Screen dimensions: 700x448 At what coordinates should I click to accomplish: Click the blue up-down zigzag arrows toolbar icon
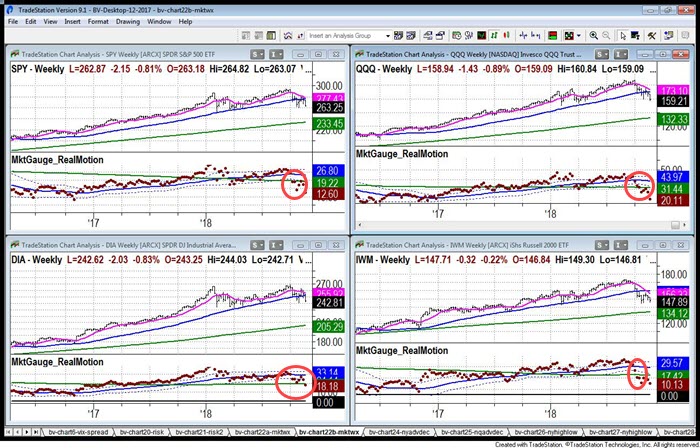click(288, 36)
